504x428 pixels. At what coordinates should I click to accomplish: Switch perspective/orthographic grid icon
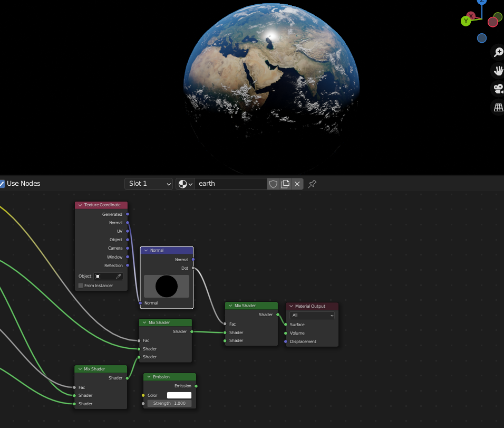pyautogui.click(x=498, y=107)
